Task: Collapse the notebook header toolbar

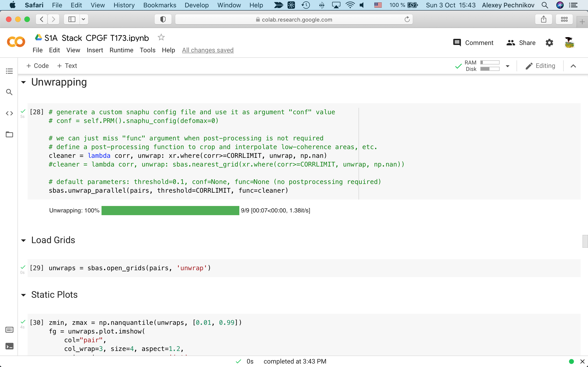Action: (x=573, y=66)
